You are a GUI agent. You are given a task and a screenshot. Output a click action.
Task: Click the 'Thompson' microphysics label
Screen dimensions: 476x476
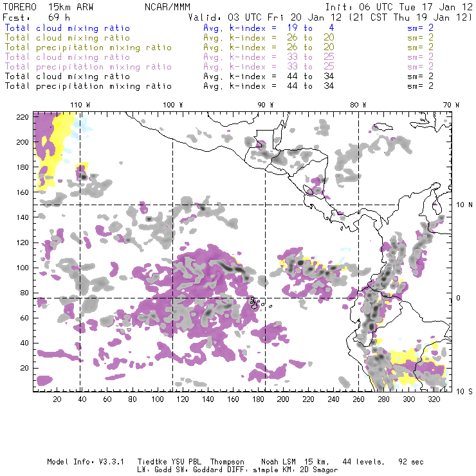click(227, 462)
